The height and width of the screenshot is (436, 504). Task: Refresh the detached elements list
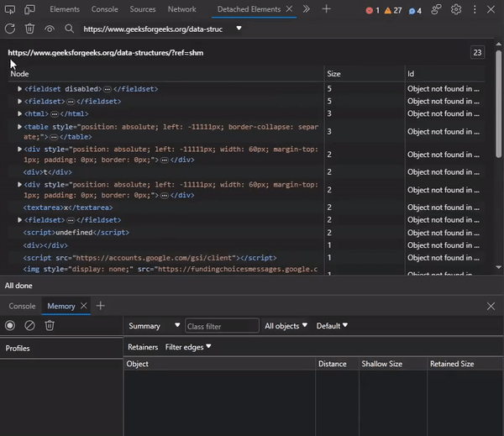10,29
